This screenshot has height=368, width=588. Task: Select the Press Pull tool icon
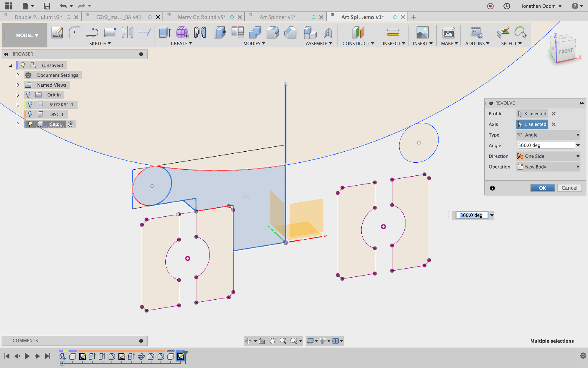point(220,33)
